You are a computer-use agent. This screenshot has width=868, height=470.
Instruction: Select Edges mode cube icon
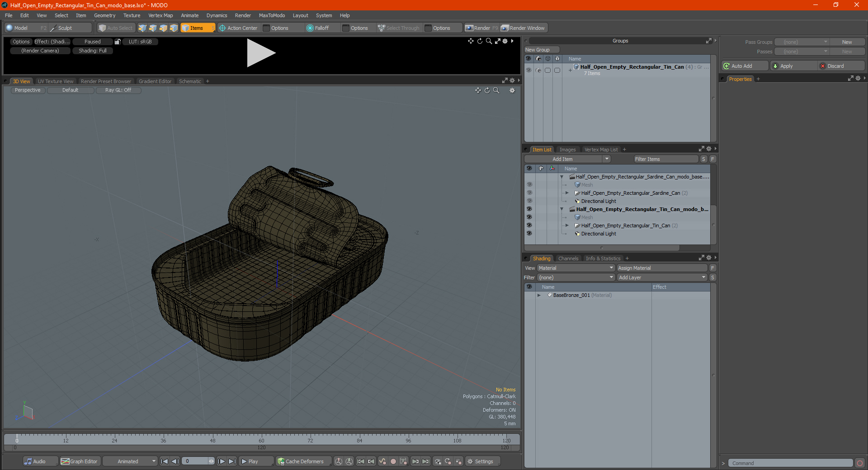(153, 28)
